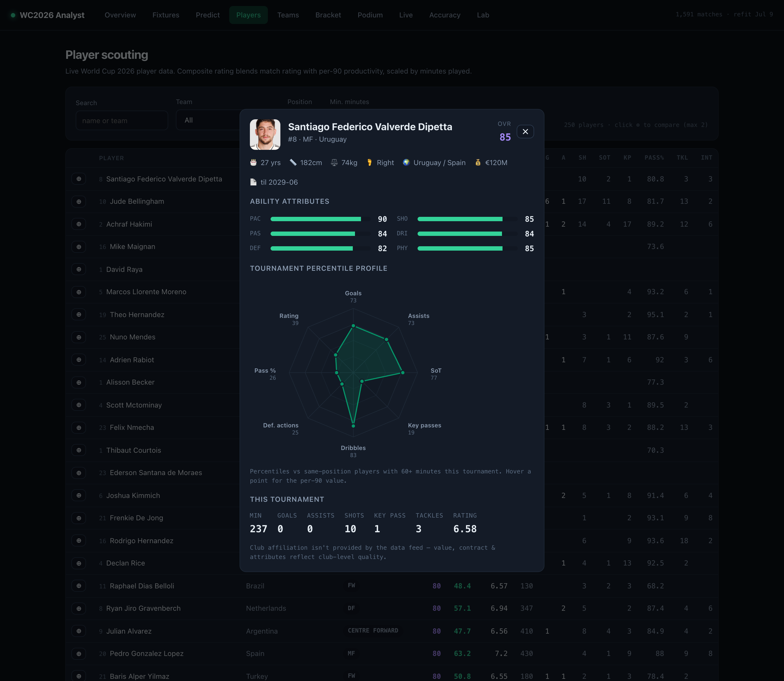Open the Team filter dropdown
The height and width of the screenshot is (681, 784).
[208, 120]
